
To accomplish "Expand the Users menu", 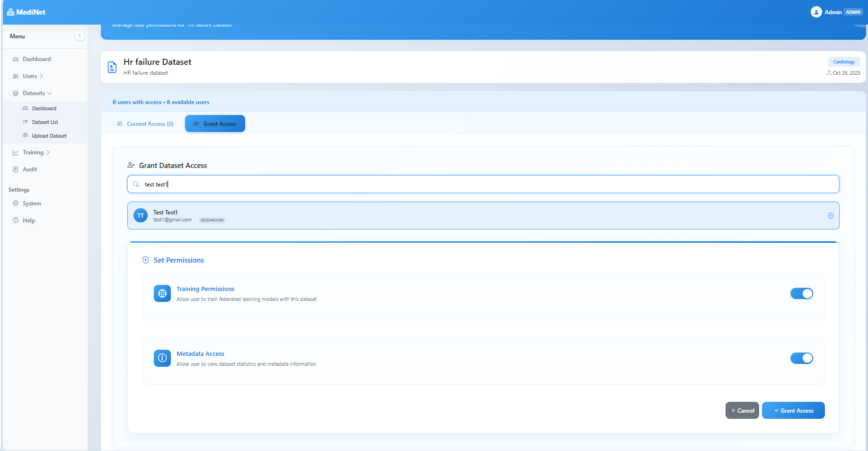I will [29, 76].
